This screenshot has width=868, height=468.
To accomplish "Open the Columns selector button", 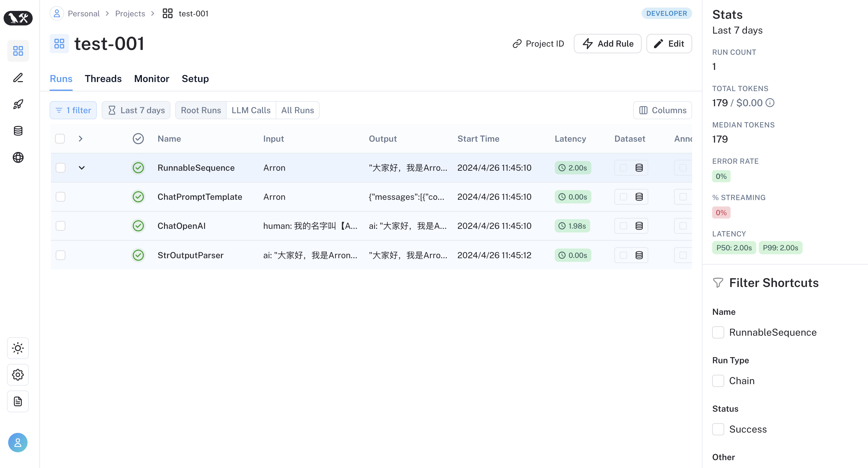I will point(663,110).
